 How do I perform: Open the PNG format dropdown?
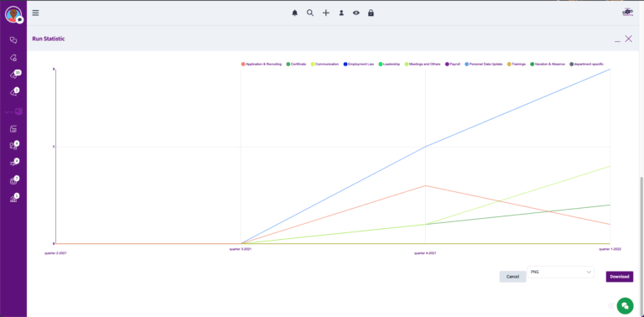(x=561, y=272)
